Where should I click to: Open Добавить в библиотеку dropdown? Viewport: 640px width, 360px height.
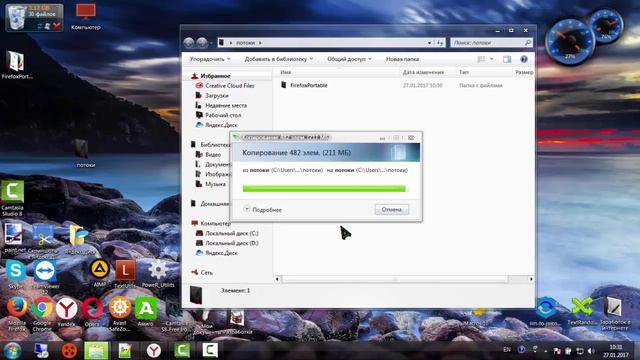pyautogui.click(x=279, y=59)
